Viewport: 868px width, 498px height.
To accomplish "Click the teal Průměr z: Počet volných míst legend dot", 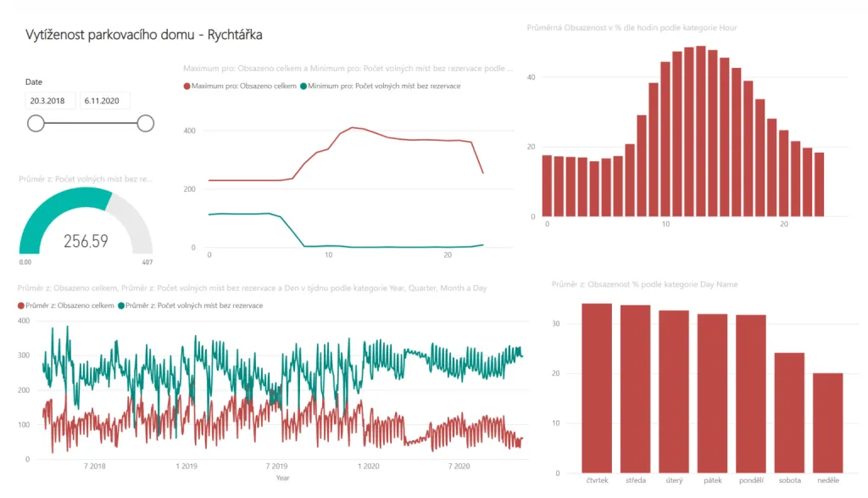I will (x=121, y=305).
